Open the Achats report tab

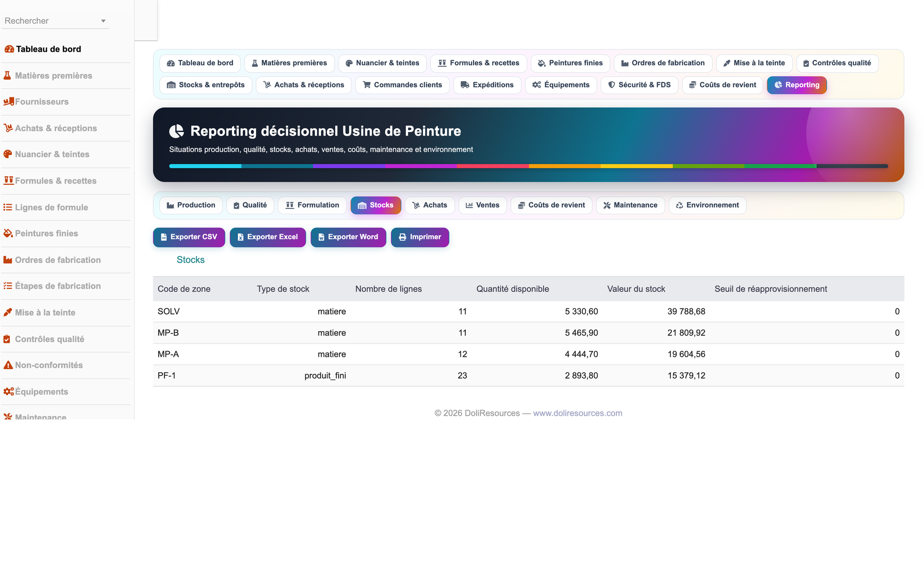(x=430, y=205)
